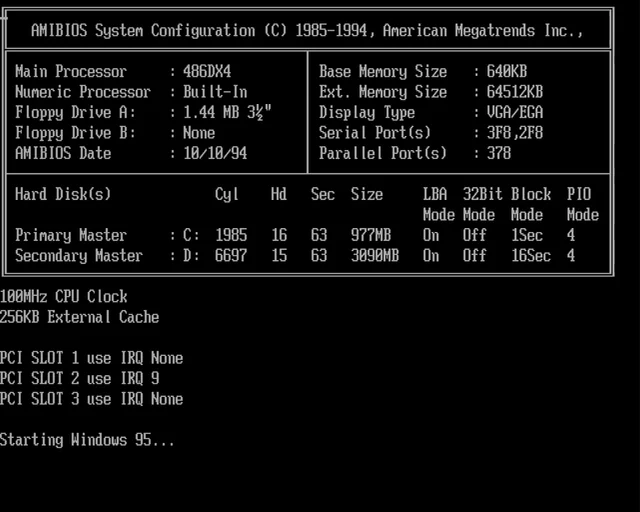Click Secondary Master 32Bit Mode Off
This screenshot has width=640, height=512.
coord(475,256)
